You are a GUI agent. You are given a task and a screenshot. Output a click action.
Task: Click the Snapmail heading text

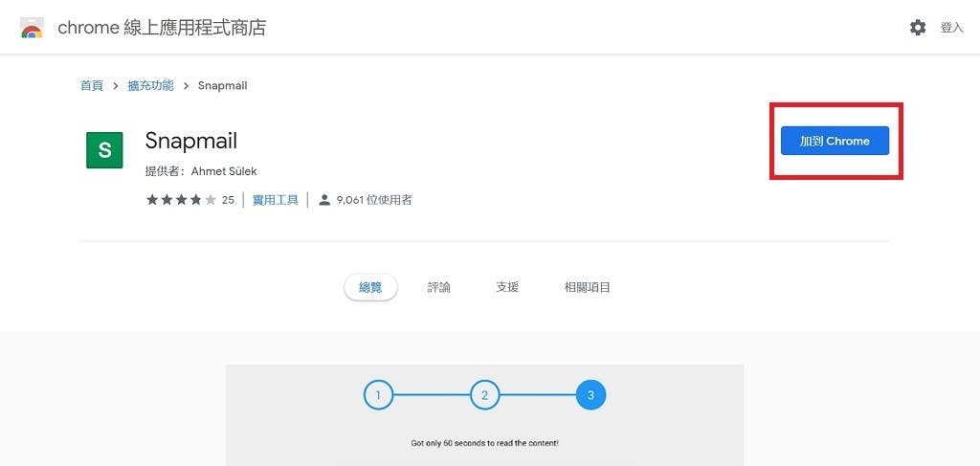(x=191, y=141)
